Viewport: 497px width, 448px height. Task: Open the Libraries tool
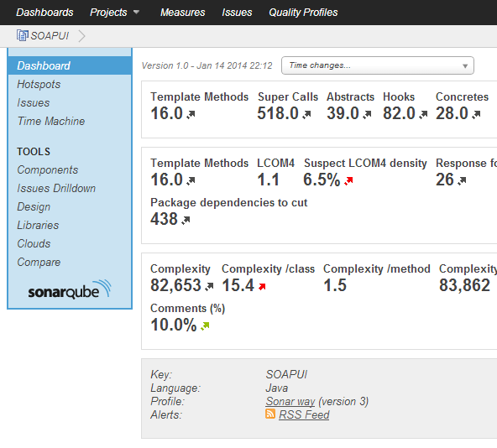(x=38, y=225)
